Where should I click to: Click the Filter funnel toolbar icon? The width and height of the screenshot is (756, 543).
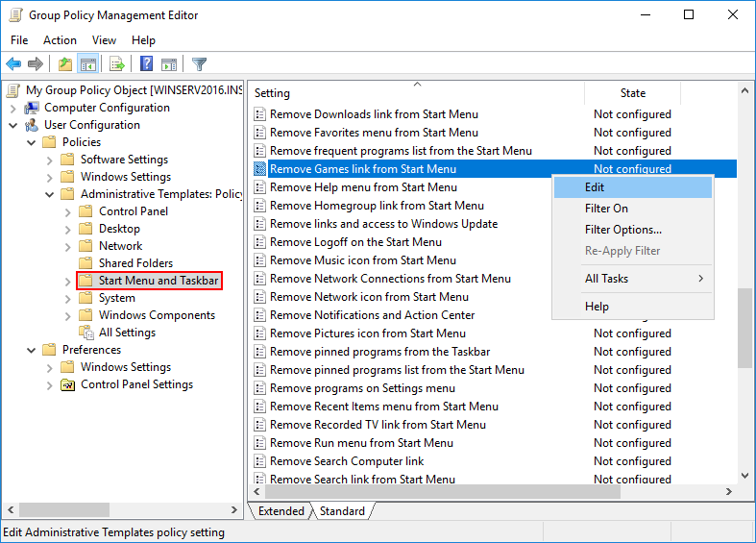199,64
